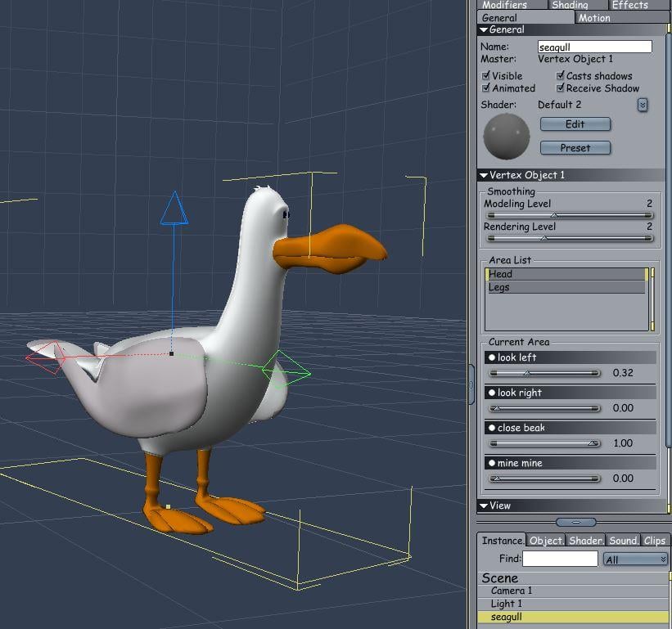
Task: Open the Clips tab in the browser
Action: [x=655, y=541]
